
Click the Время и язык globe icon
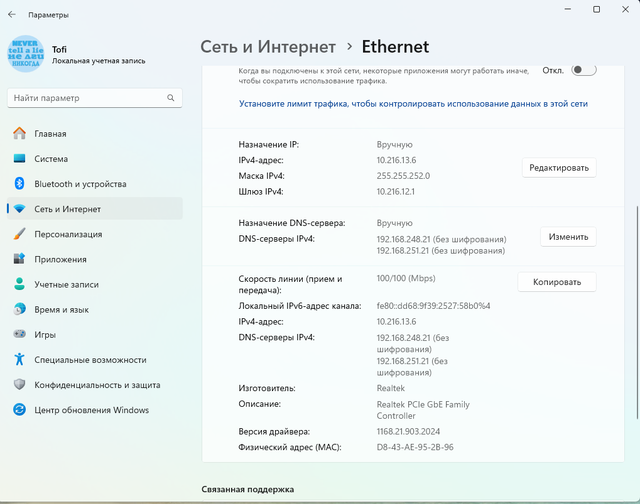tap(19, 309)
